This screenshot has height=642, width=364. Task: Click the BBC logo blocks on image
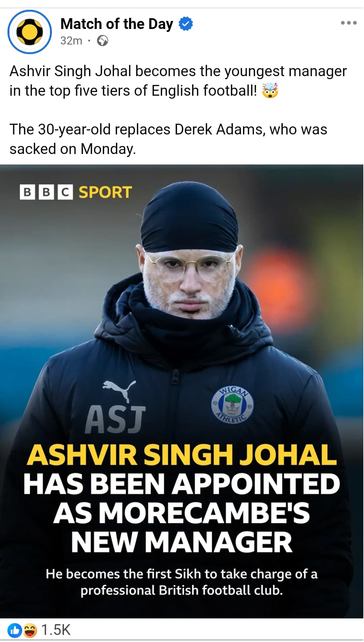46,192
